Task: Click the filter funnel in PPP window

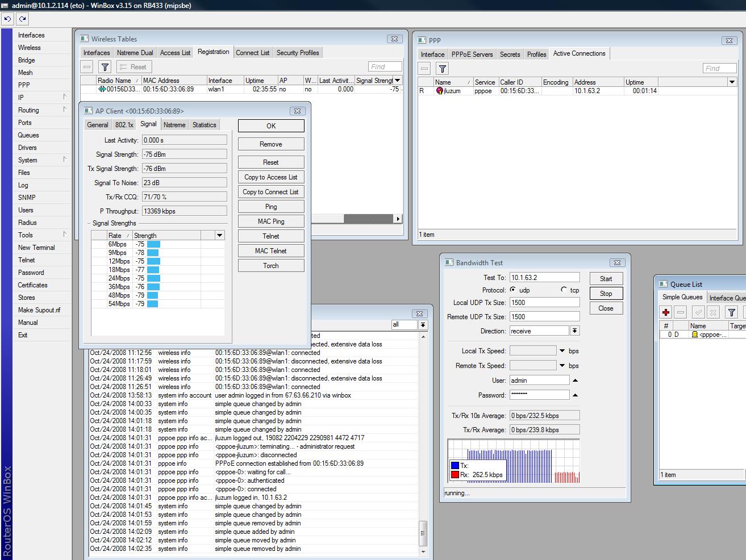Action: tap(442, 68)
